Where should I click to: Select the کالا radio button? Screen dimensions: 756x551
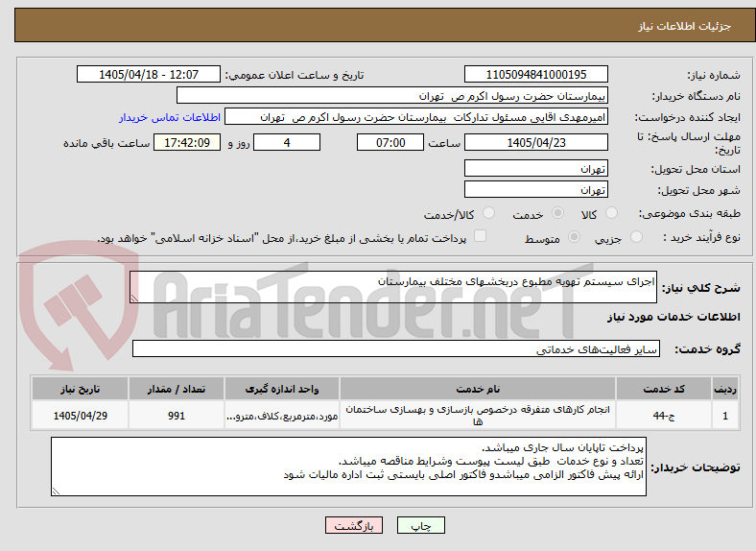coord(611,213)
